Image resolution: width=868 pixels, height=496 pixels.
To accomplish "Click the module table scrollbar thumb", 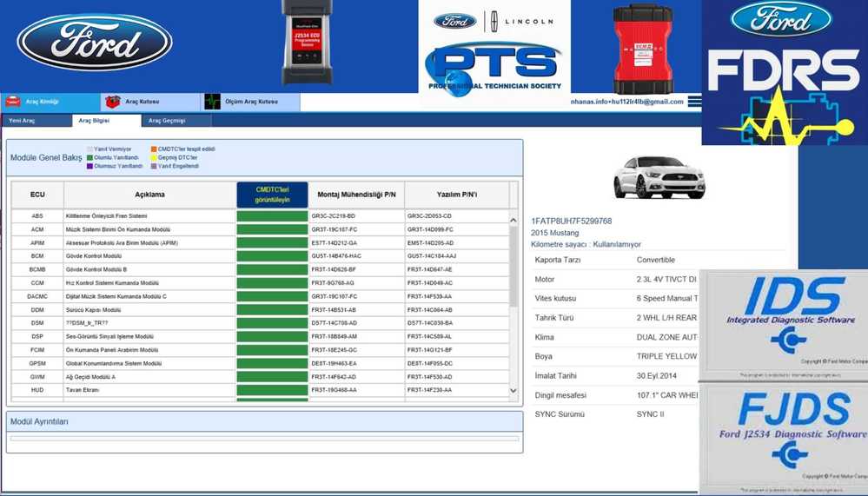I will click(514, 266).
